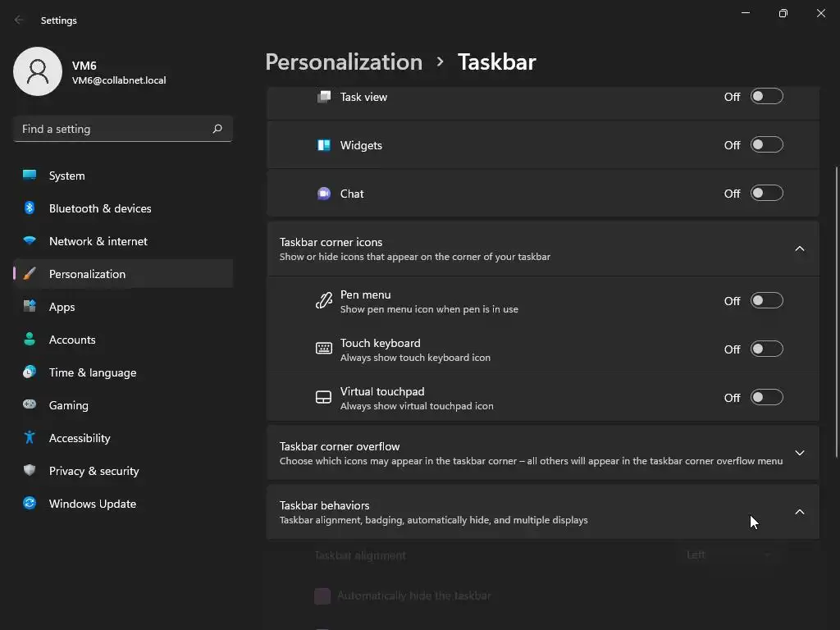The image size is (840, 630).
Task: Click the Gaming controller icon
Action: pos(30,405)
